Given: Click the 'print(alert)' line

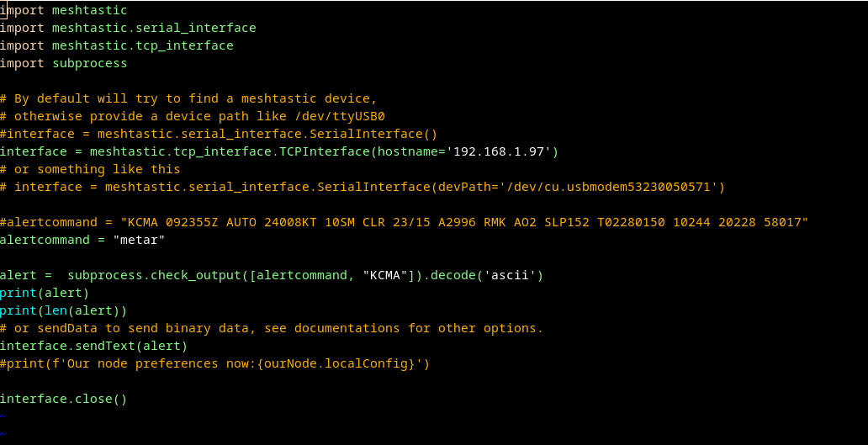Looking at the screenshot, I should [x=45, y=293].
